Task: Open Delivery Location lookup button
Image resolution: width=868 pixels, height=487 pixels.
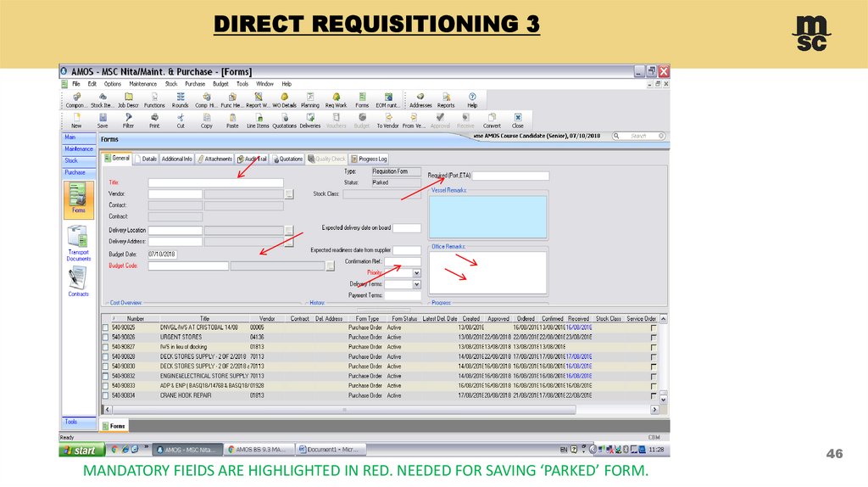Action: pyautogui.click(x=289, y=230)
